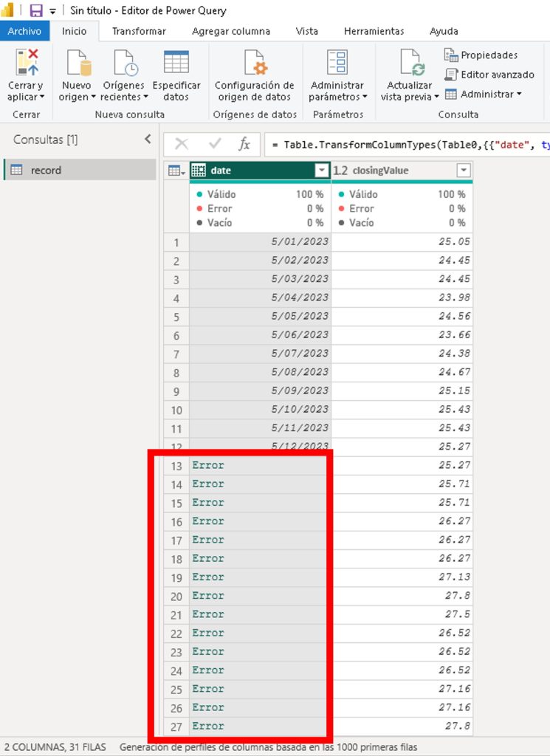Click Orígenes recientes icon
Image resolution: width=550 pixels, height=756 pixels.
[124, 64]
